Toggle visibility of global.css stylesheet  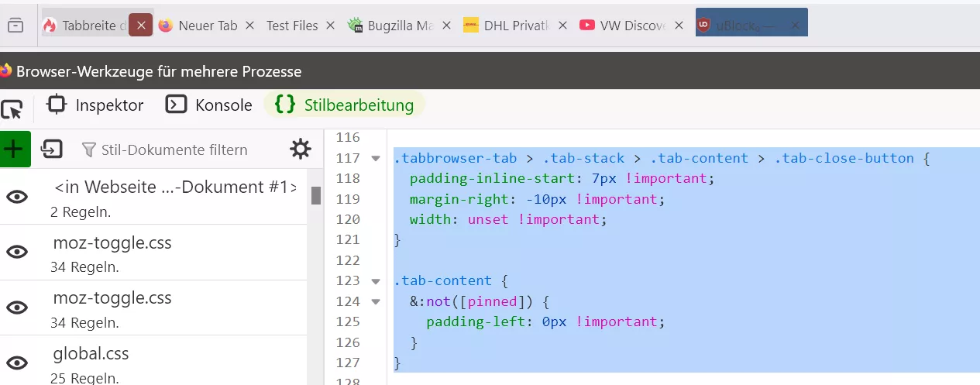(17, 363)
